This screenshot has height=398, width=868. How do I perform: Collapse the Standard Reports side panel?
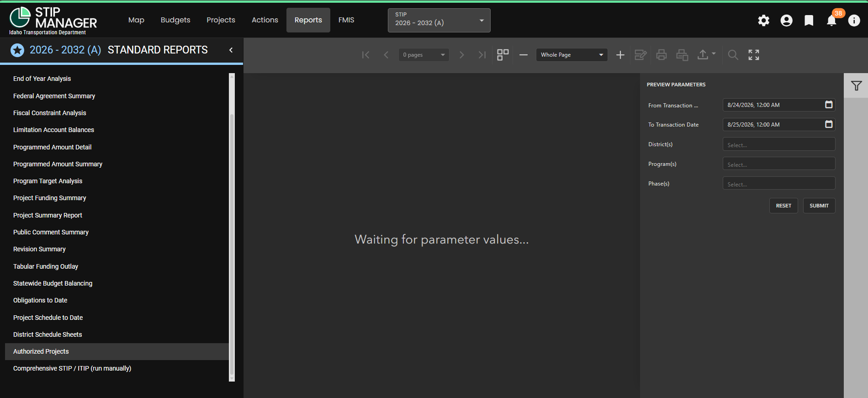tap(231, 50)
